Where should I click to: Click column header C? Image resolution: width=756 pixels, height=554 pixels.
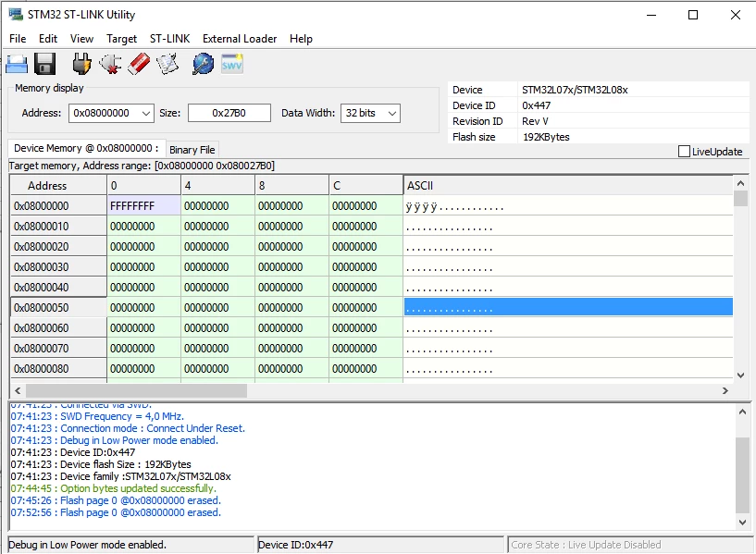pos(366,186)
